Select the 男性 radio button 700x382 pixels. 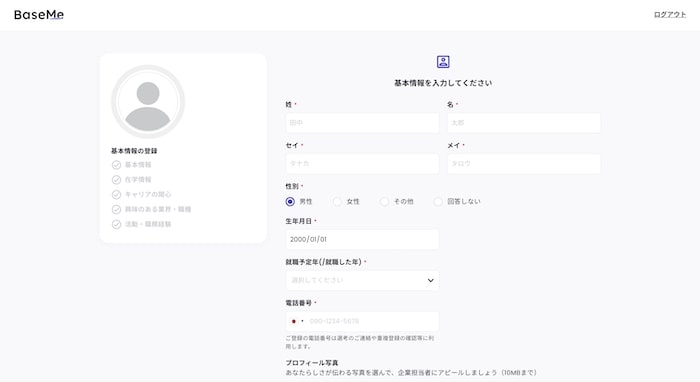[290, 202]
